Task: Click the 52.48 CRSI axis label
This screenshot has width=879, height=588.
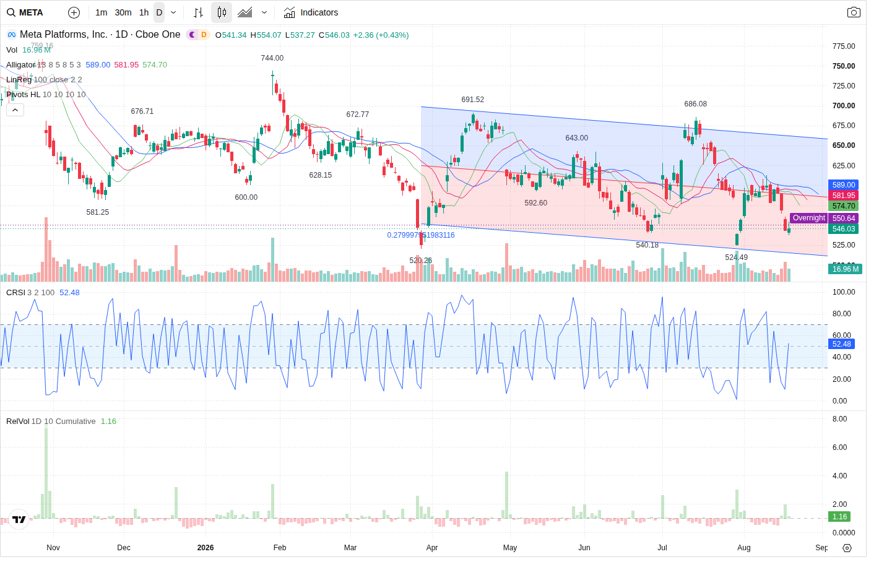Action: 842,344
